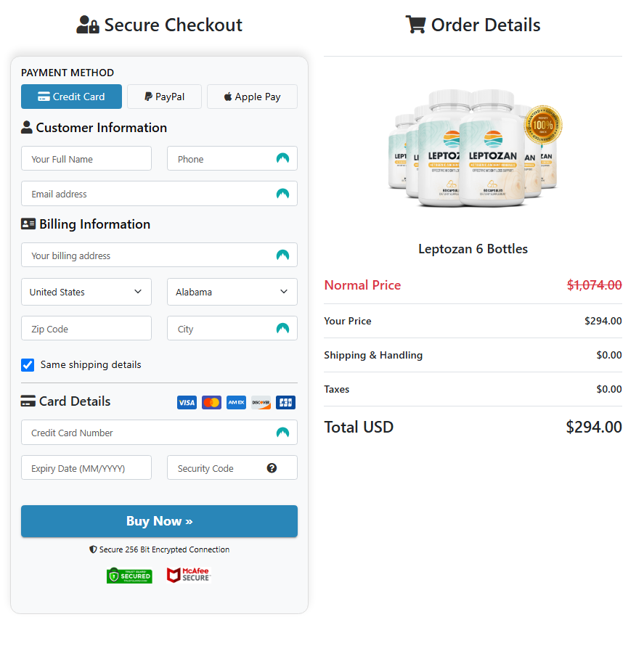Click the Discover card icon
This screenshot has width=644, height=646.
pyautogui.click(x=261, y=402)
